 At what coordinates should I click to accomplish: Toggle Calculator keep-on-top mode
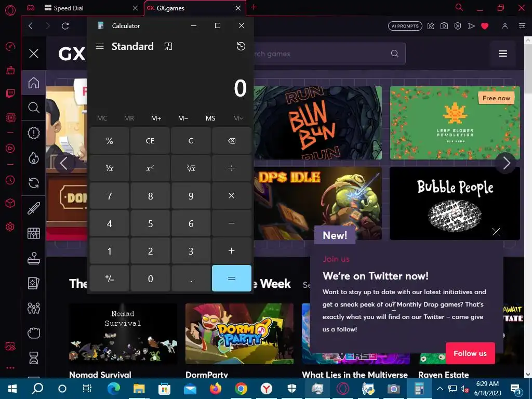pyautogui.click(x=168, y=46)
